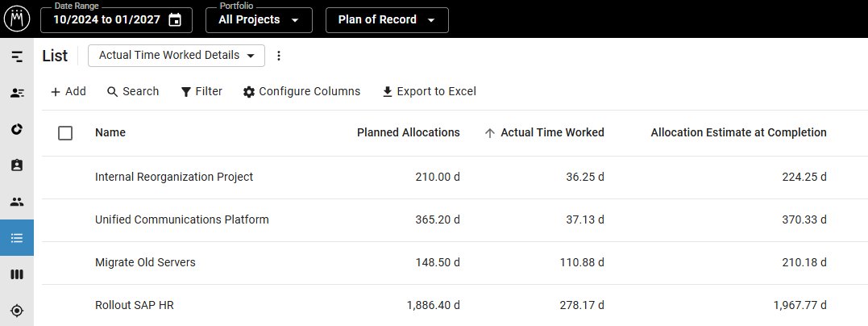
Task: Expand the All Projects portfolio dropdown
Action: (259, 20)
